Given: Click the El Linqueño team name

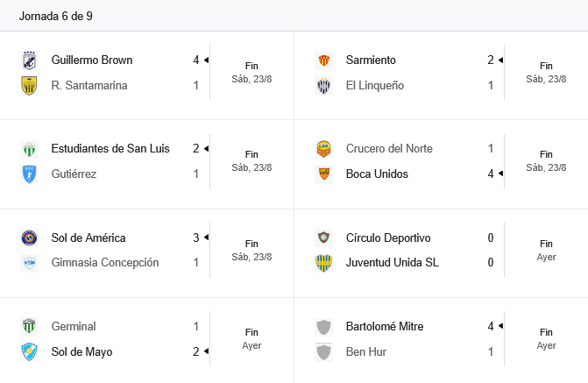Looking at the screenshot, I should point(376,86).
